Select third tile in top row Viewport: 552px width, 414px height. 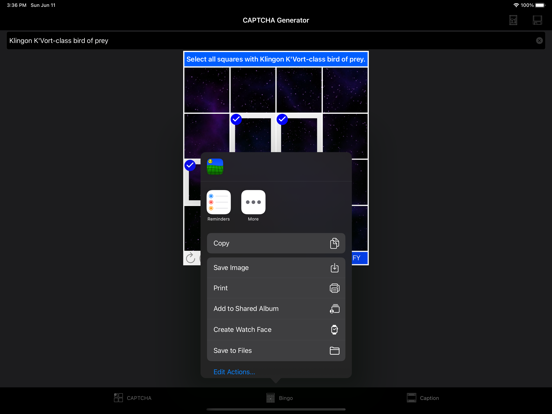(299, 90)
